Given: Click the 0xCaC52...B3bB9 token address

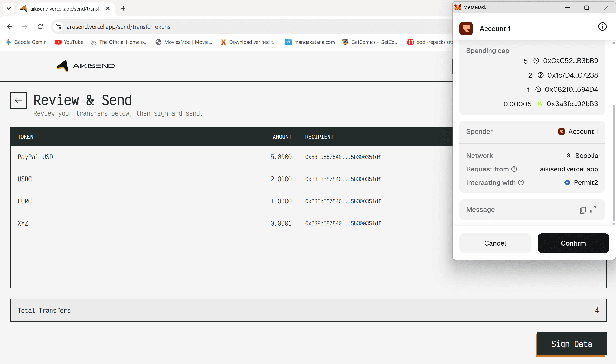Looking at the screenshot, I should pyautogui.click(x=570, y=61).
